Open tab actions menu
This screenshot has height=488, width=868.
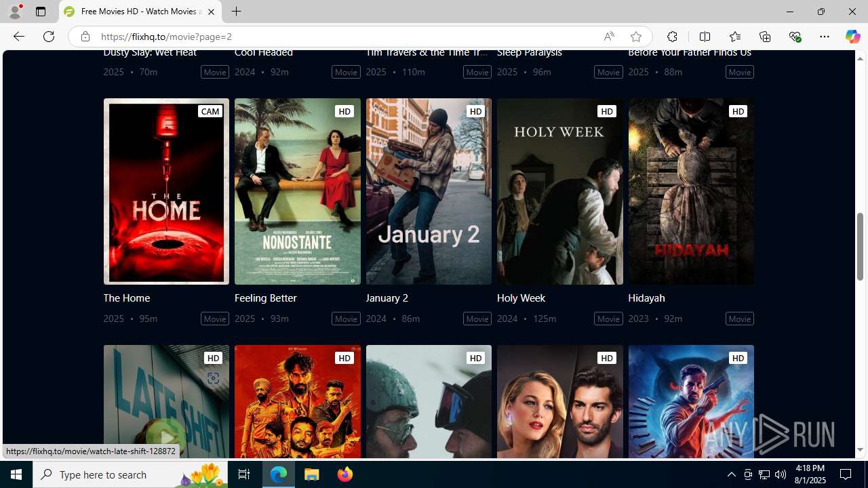(x=41, y=12)
